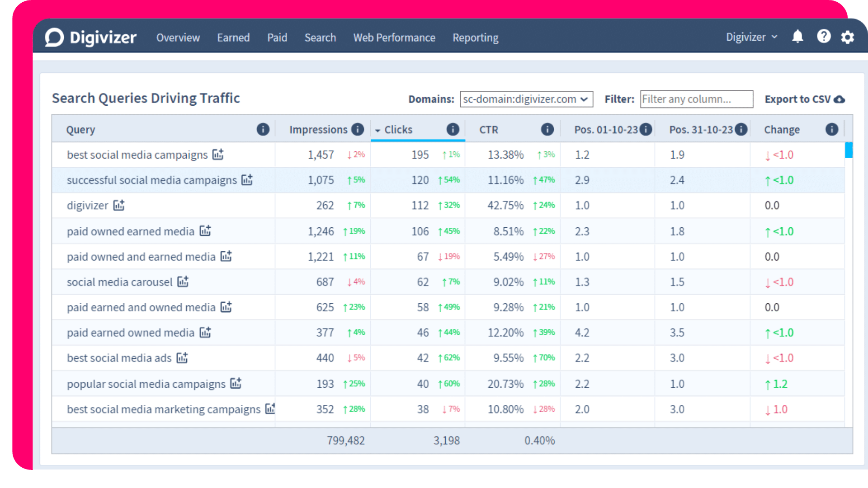Click chart icon beside 'popular social media campaigns'
The image size is (868, 488).
236,383
